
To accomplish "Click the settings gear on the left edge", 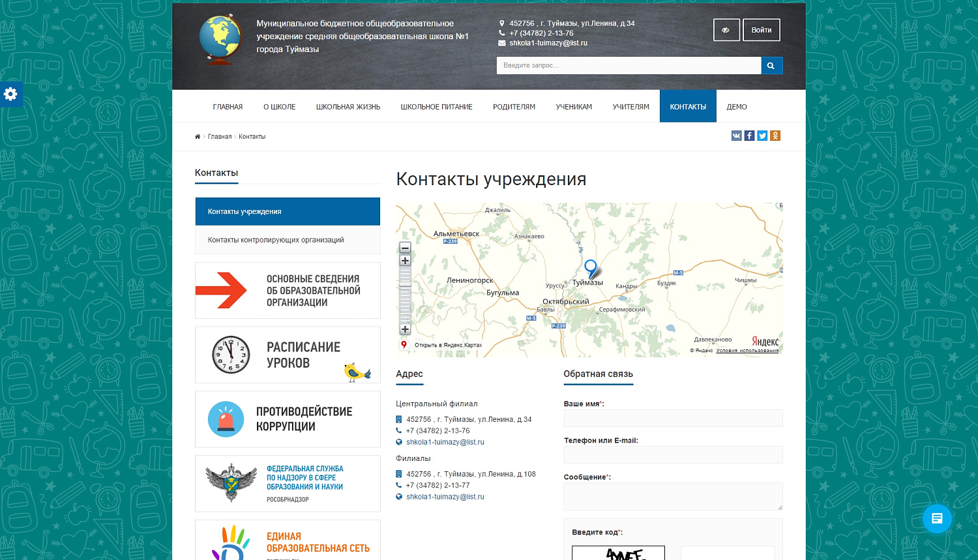I will click(x=11, y=95).
